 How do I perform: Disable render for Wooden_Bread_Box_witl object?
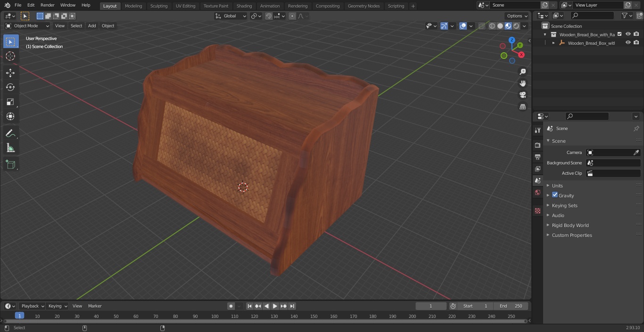636,42
